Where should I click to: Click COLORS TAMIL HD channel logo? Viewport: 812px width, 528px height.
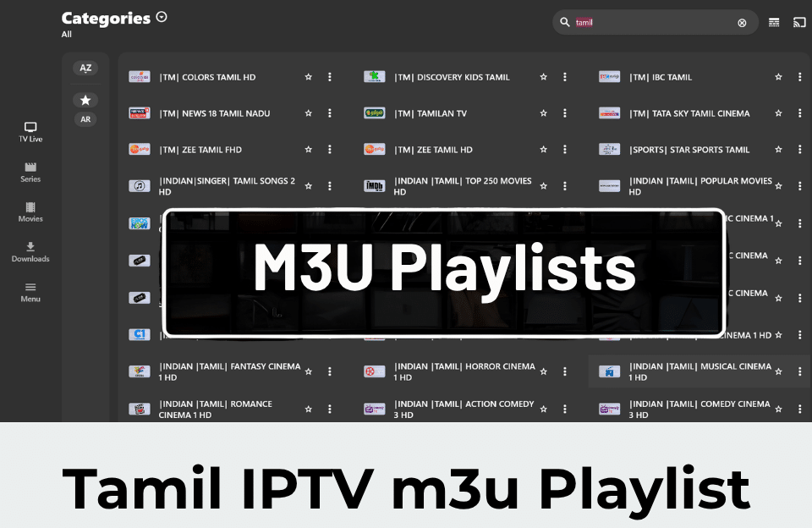[x=140, y=77]
